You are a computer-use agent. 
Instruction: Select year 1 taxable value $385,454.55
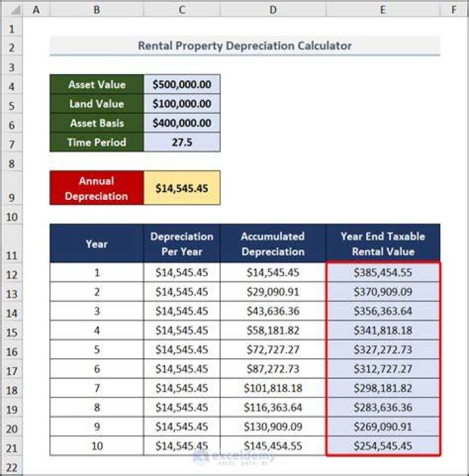[383, 273]
